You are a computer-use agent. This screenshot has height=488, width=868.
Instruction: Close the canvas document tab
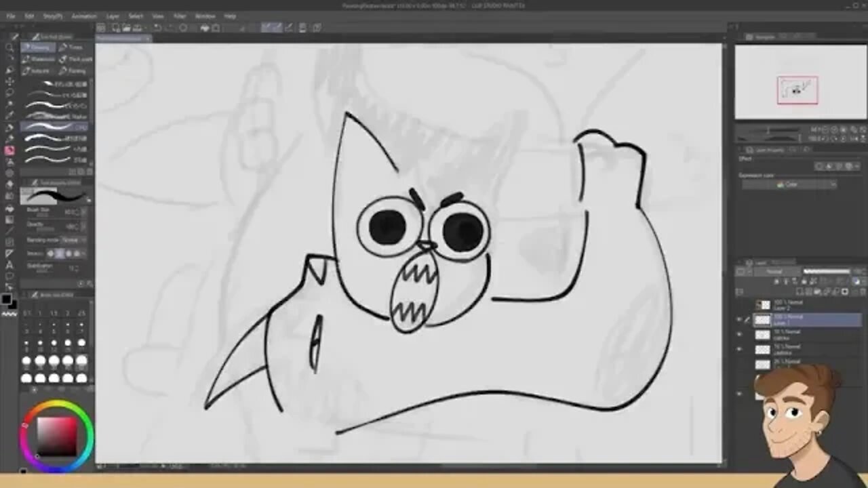tap(149, 39)
